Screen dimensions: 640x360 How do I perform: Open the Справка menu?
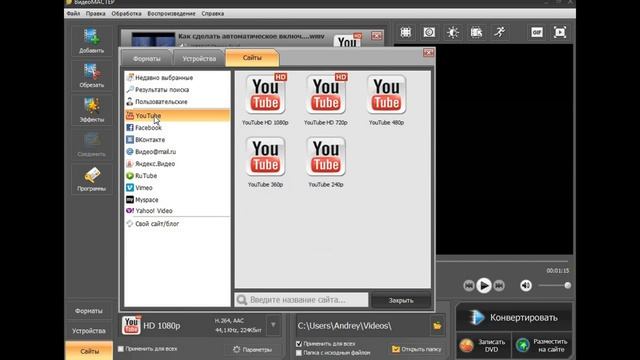click(x=213, y=13)
